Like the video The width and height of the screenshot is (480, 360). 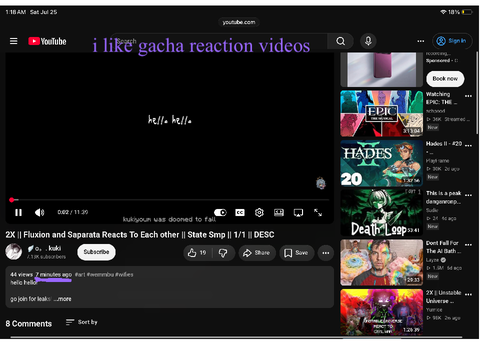click(197, 253)
